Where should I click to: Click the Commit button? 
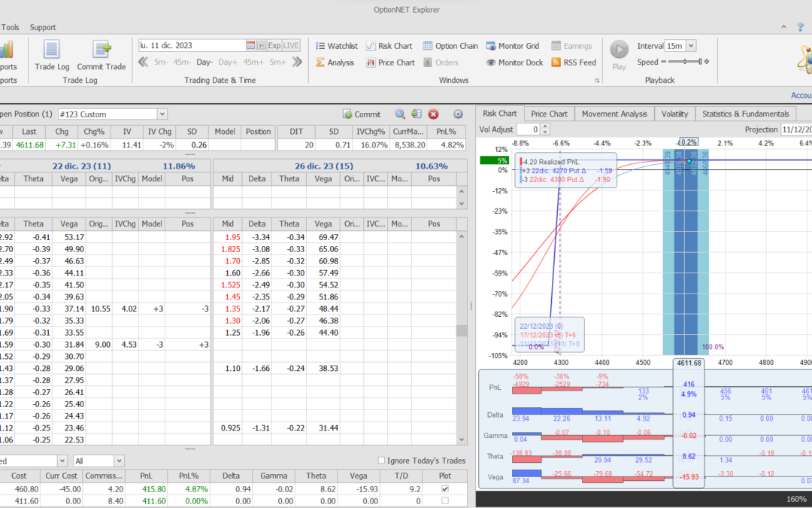(362, 114)
